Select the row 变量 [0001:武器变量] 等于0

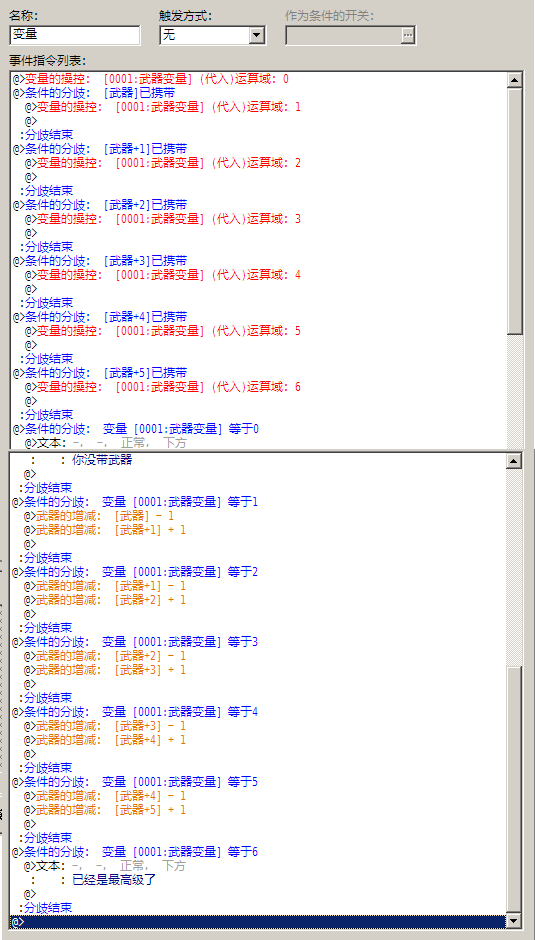tap(259, 429)
